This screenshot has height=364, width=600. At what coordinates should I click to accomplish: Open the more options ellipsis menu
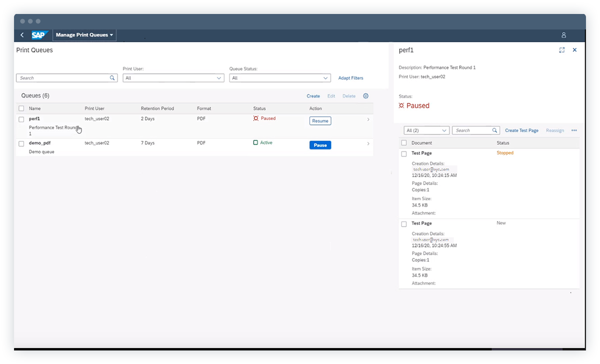point(574,131)
